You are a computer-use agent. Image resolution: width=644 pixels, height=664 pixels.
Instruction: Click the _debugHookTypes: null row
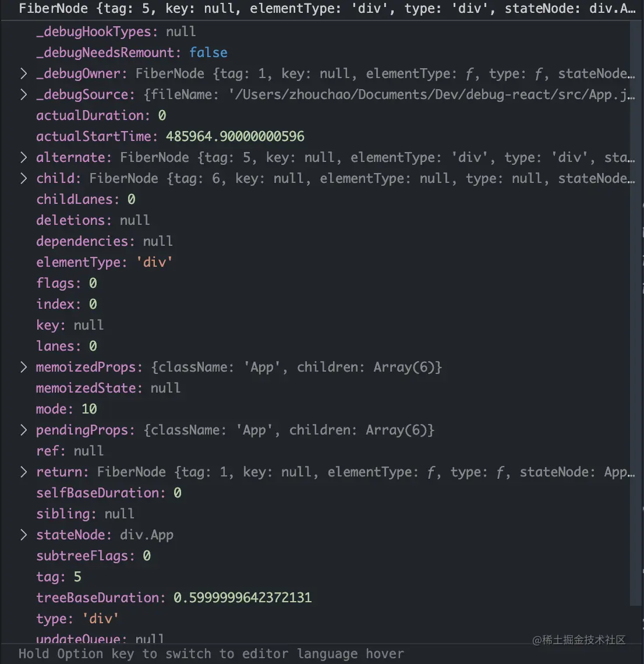pyautogui.click(x=116, y=32)
